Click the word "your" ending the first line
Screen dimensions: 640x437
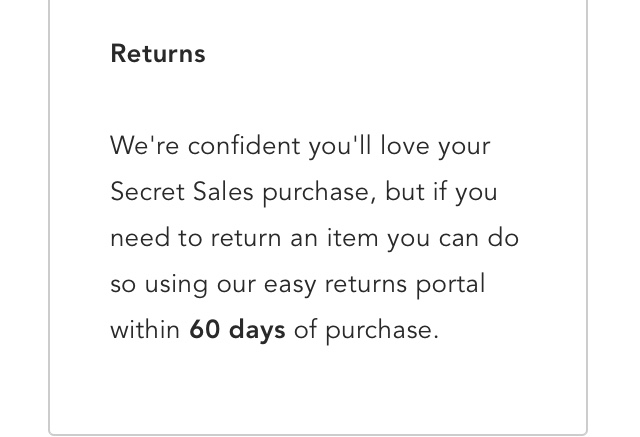(465, 147)
